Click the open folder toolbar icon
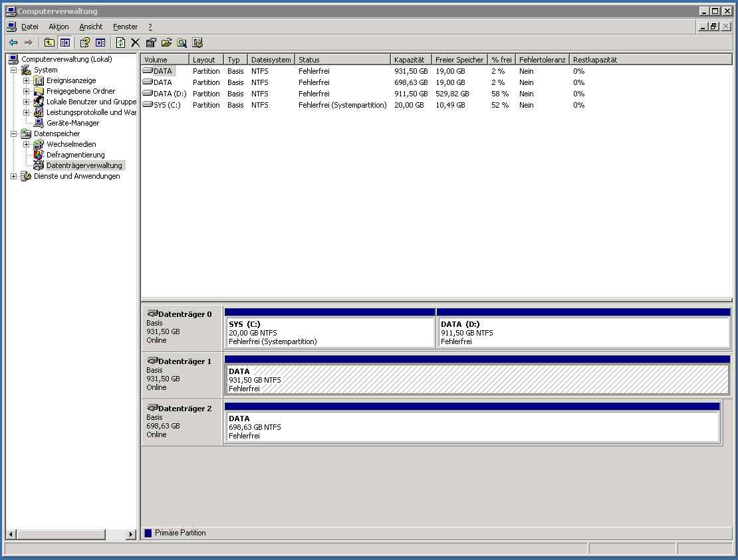This screenshot has width=738, height=560. tap(166, 43)
